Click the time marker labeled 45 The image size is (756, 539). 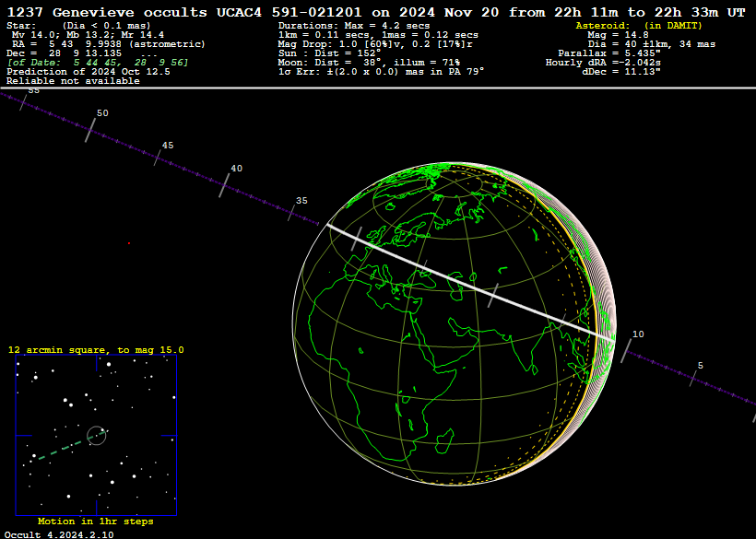pos(158,158)
